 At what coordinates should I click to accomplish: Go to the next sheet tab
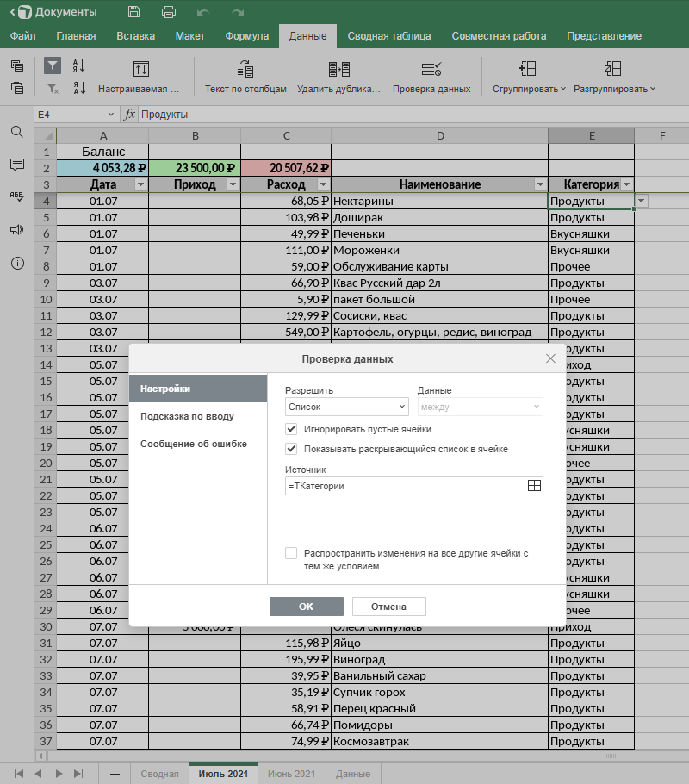coord(59,774)
